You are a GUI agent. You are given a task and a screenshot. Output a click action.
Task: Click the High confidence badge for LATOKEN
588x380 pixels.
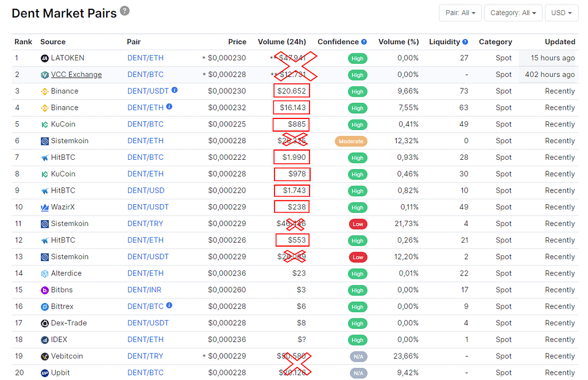click(357, 59)
